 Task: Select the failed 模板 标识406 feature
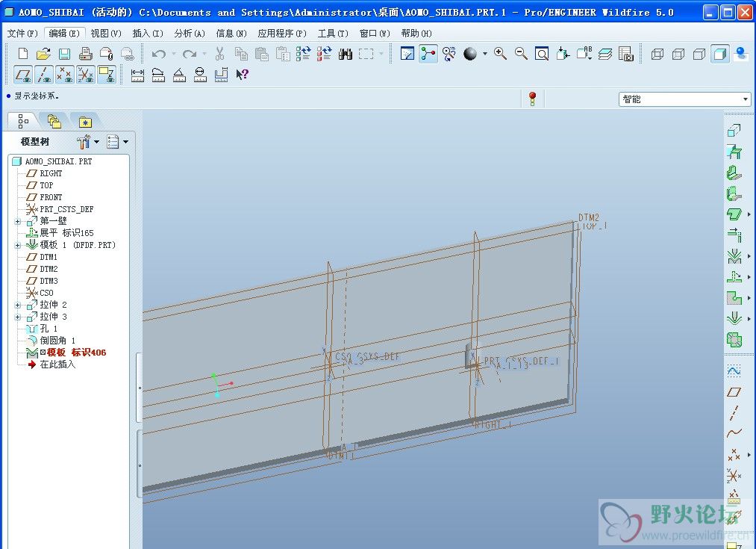76,353
